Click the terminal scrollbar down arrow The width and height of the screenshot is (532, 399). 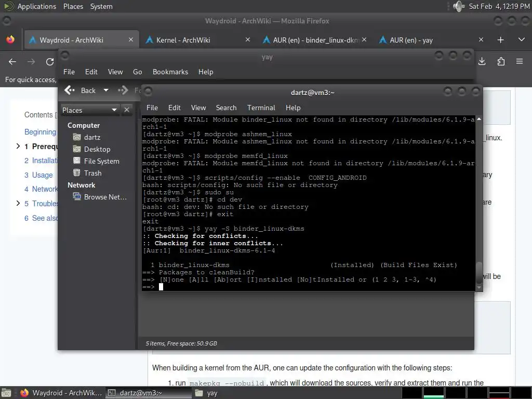pos(478,287)
